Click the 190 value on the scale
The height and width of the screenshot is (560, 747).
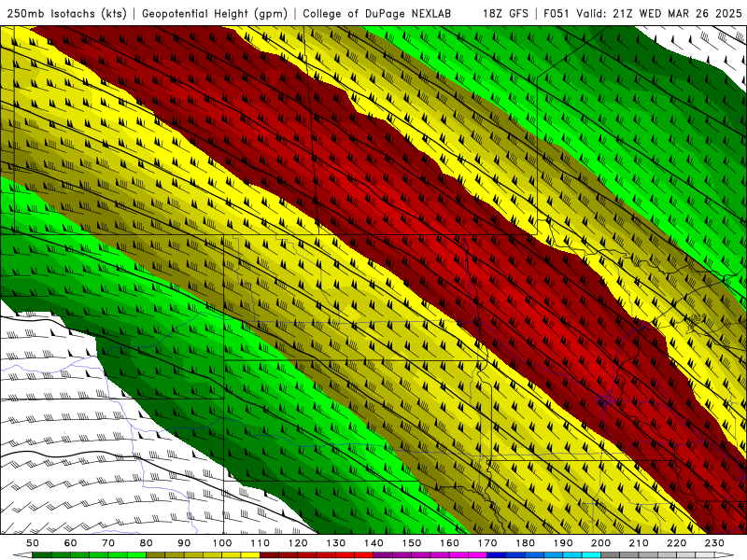(563, 543)
